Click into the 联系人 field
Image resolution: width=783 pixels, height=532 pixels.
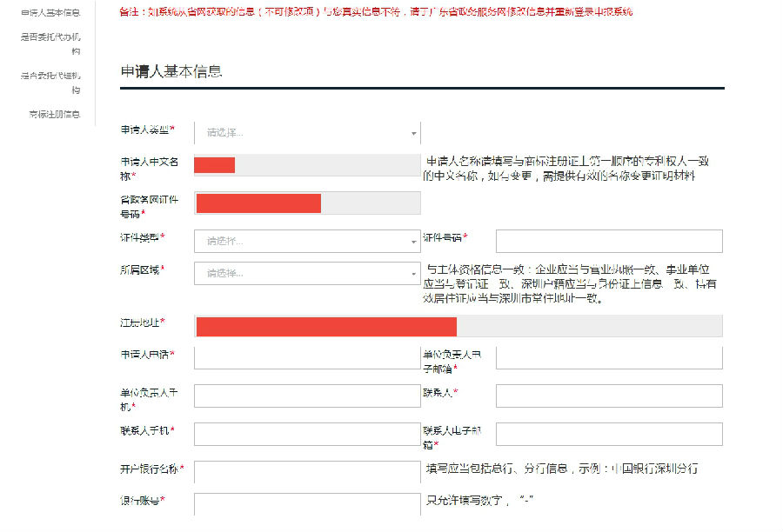click(609, 396)
